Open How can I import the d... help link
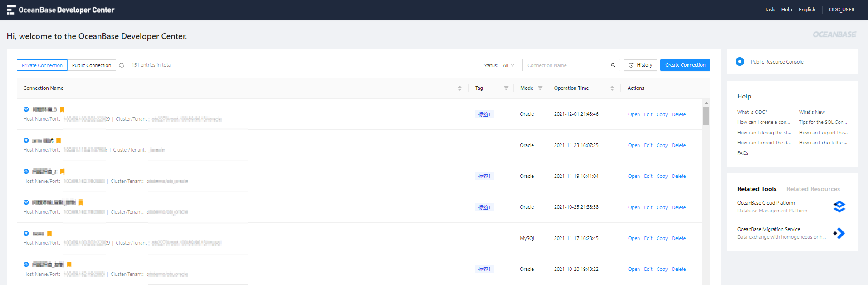Screen dimensions: 868x285 pos(764,143)
